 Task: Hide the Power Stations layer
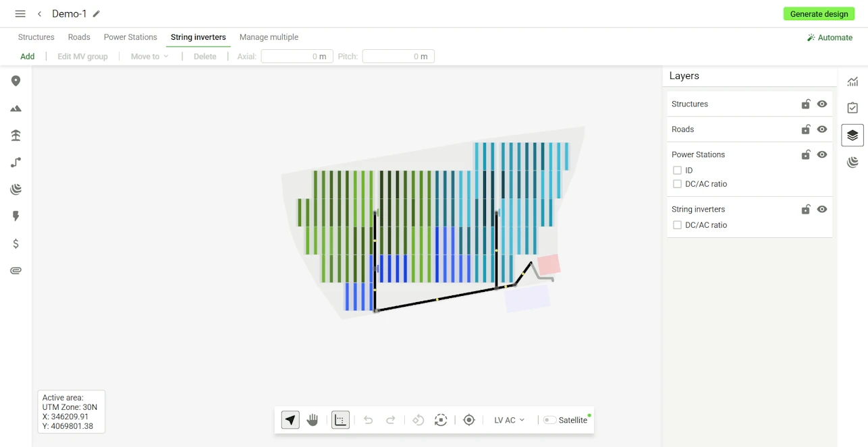822,154
